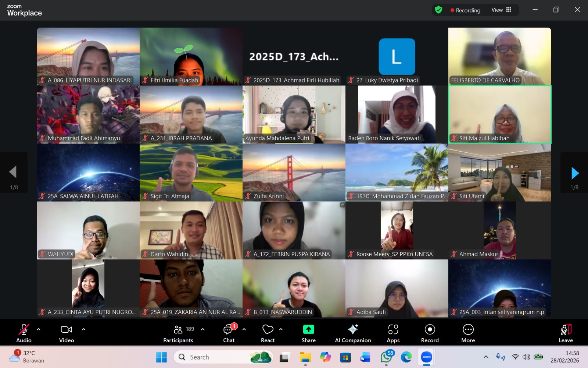Go to next gallery page
The image size is (588, 368).
point(574,173)
